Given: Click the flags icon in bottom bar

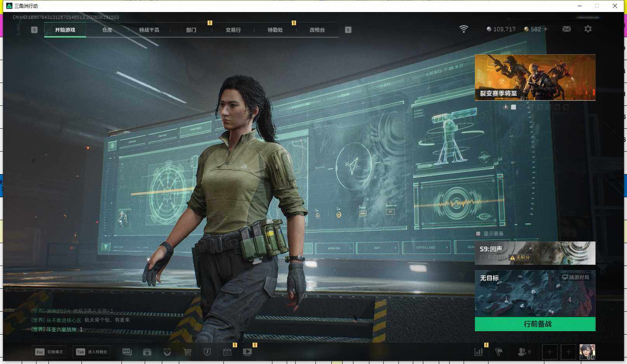Looking at the screenshot, I should tap(499, 352).
